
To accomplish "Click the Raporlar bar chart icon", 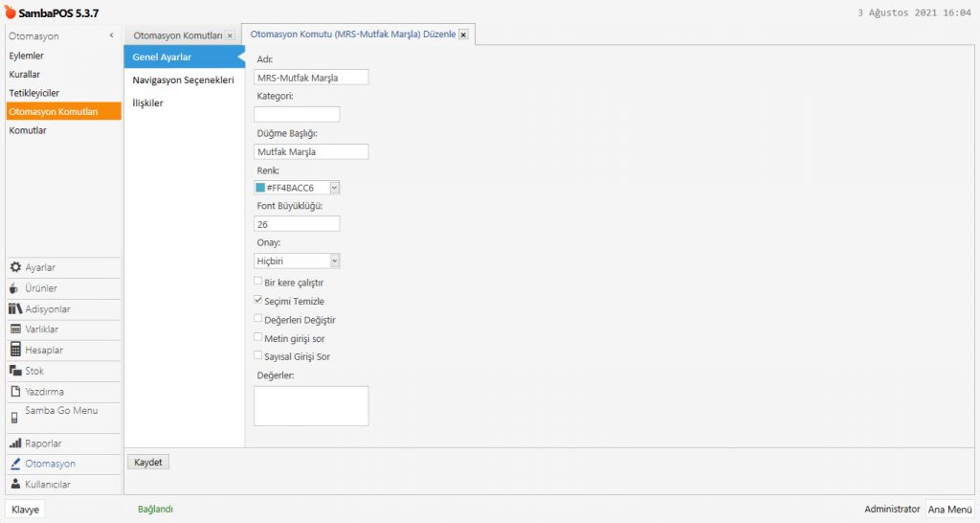I will point(15,443).
